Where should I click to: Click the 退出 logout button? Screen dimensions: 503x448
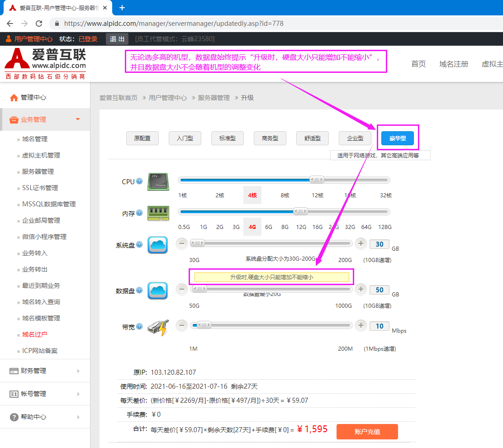(117, 39)
